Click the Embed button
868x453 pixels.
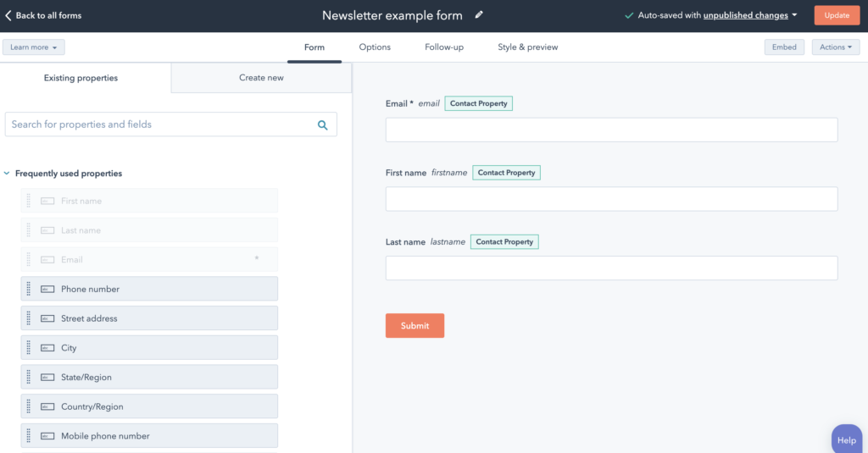[x=784, y=47]
